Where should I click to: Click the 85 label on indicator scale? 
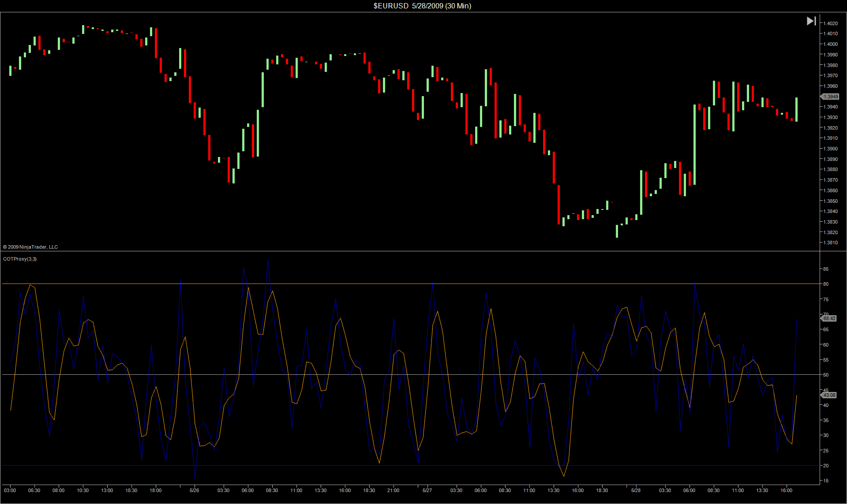(825, 269)
